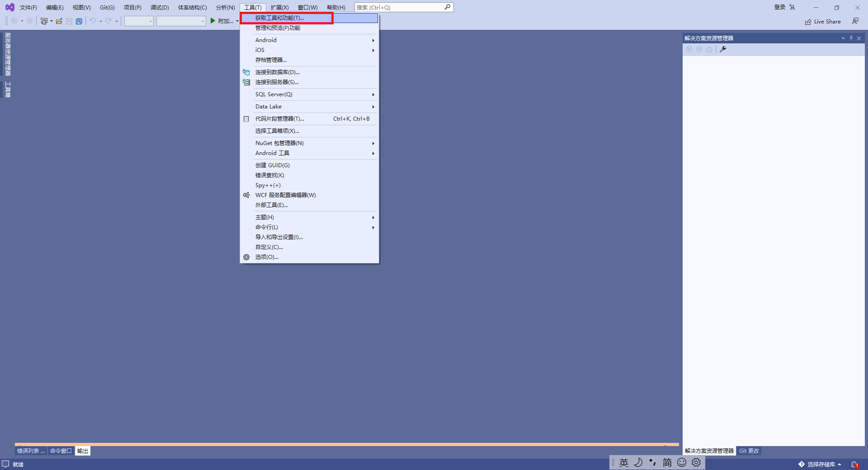Select 导入和导出设置(I) menu item
Viewport: 868px width, 470px height.
click(310, 237)
